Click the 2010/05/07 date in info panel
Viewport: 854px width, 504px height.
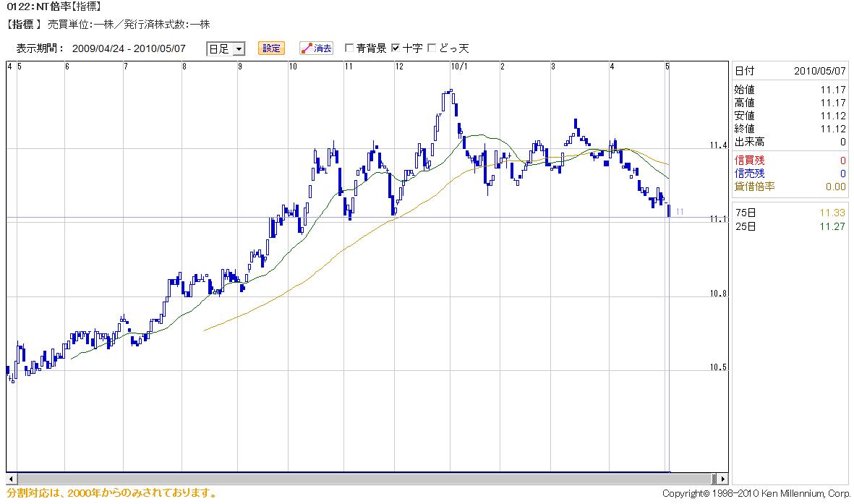(819, 71)
